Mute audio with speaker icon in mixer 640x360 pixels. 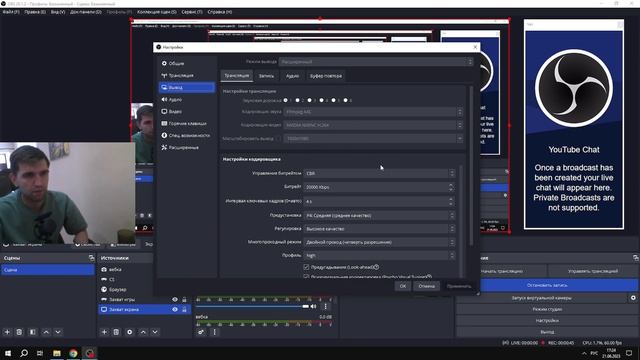coord(313,306)
